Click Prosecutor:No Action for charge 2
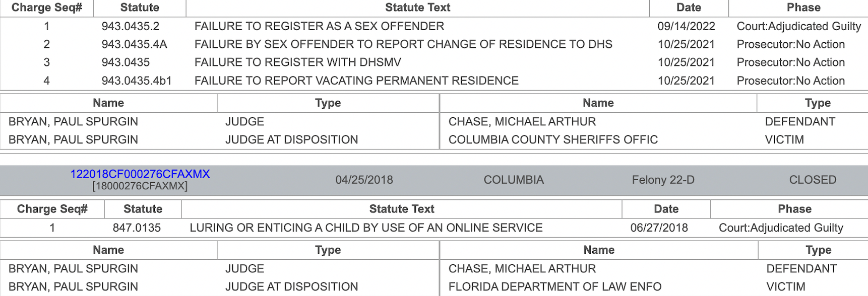Viewport: 868px width, 296px height. (790, 44)
